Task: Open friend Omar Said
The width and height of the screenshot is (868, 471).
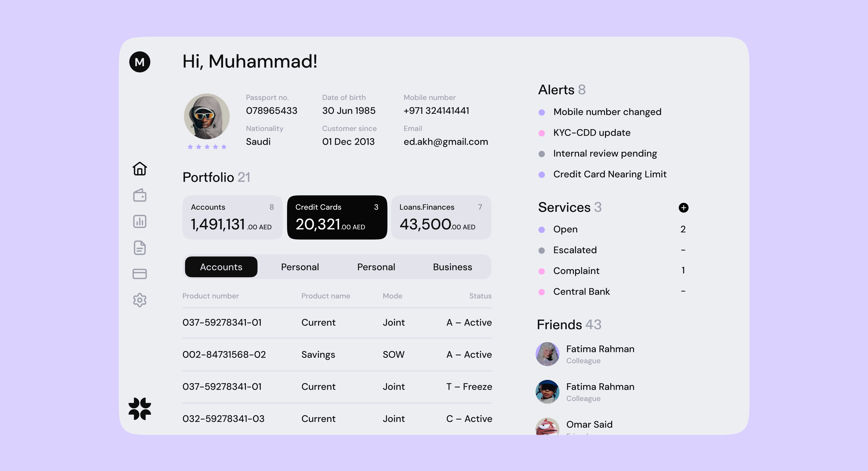Action: pos(575,426)
